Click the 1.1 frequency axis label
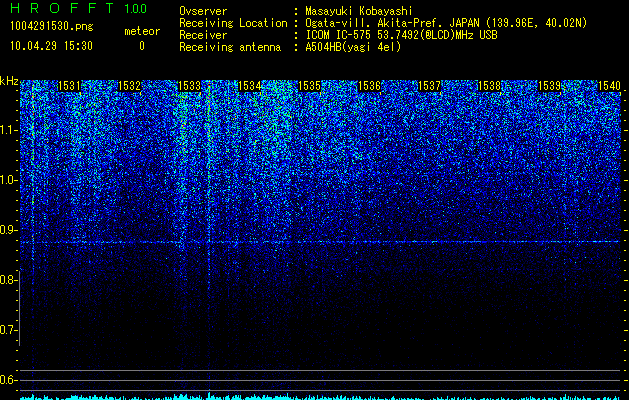 (x=8, y=130)
